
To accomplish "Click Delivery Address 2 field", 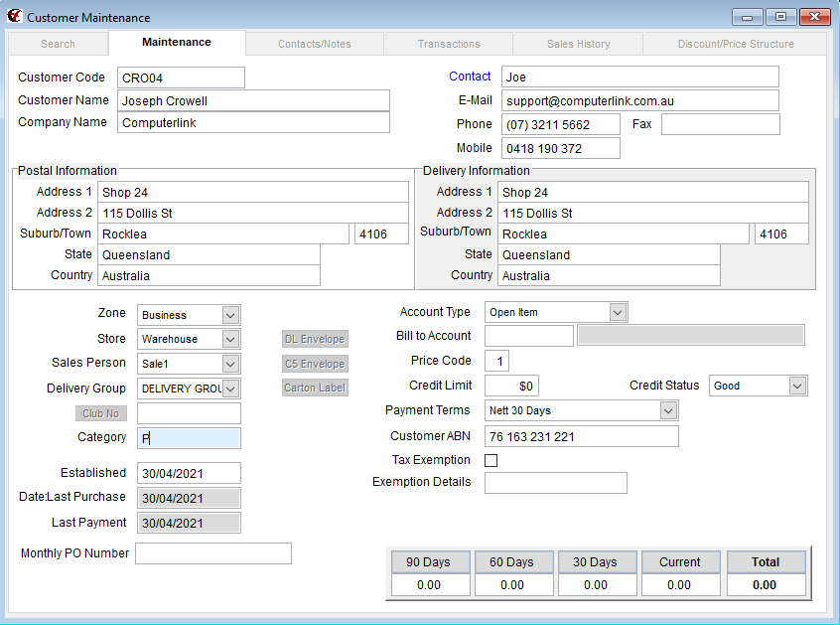I will (x=653, y=213).
